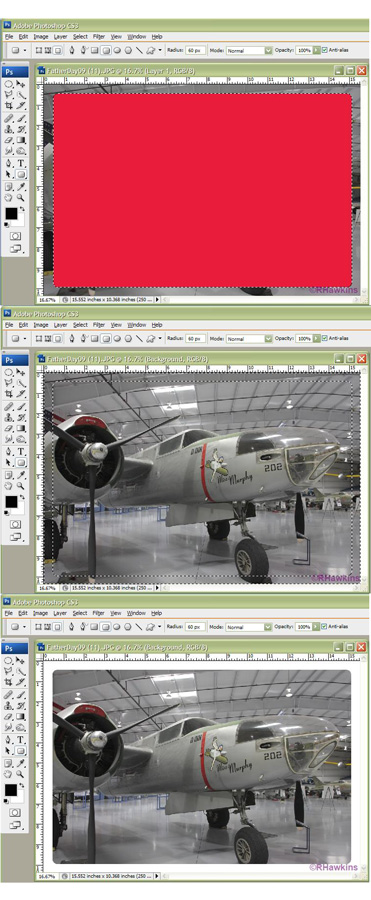Choose the Eyedropper tool in the bottom window's toolbox

(x=21, y=763)
